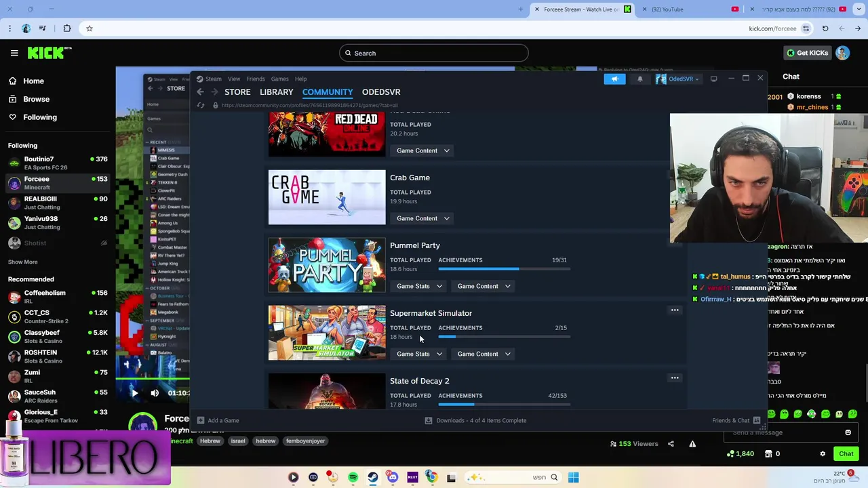Click Get KICKs button
Viewport: 868px width, 488px height.
point(807,53)
